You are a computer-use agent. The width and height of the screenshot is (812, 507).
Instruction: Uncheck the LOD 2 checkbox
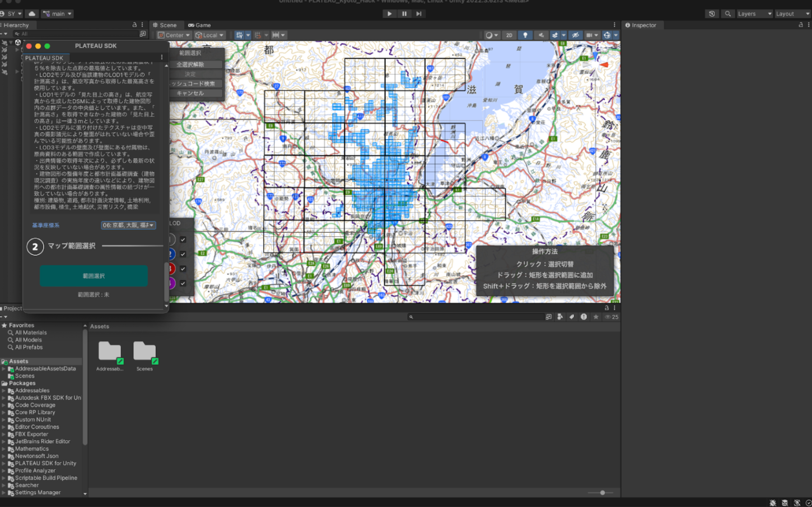(183, 254)
